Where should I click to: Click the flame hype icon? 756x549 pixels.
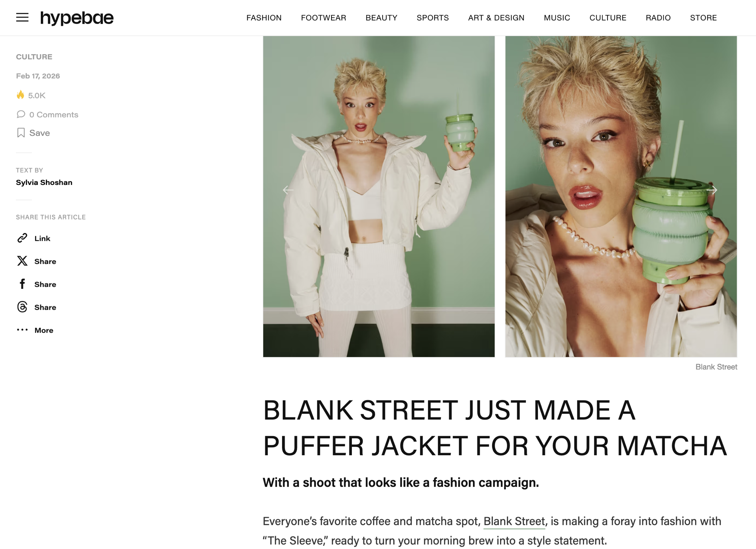[20, 95]
